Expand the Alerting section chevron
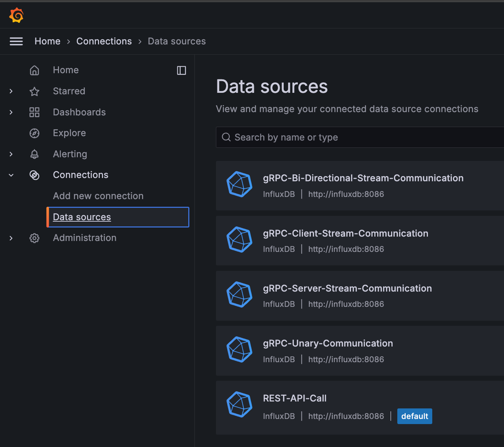Screen dimensions: 504x447 tap(11, 154)
